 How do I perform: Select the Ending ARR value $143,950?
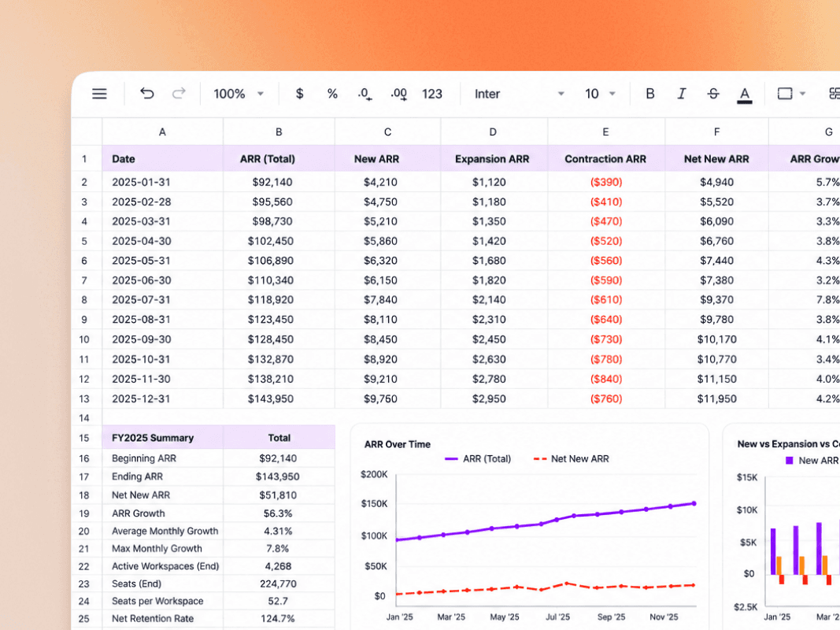[279, 476]
